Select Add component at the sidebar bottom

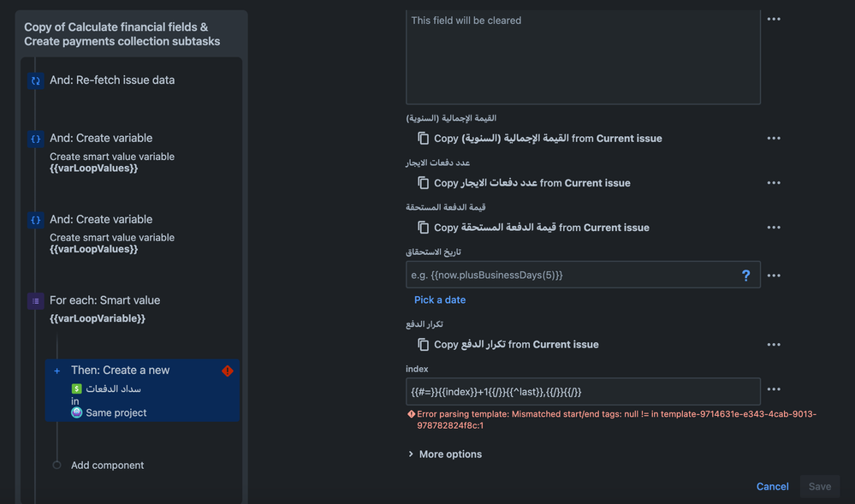click(x=106, y=465)
